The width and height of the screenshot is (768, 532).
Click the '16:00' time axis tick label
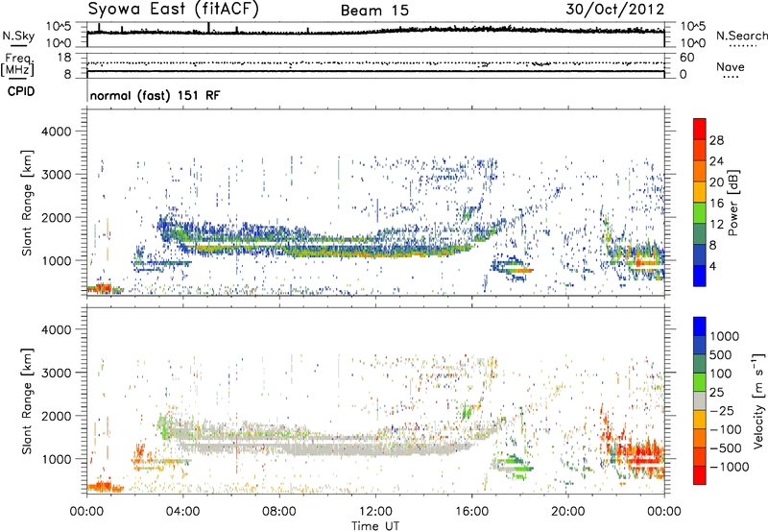point(471,512)
